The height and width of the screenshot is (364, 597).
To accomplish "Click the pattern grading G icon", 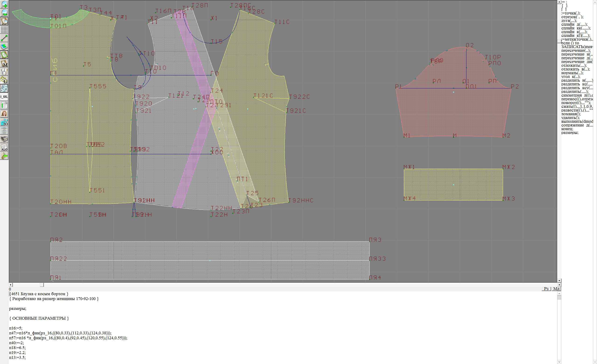I will pyautogui.click(x=4, y=80).
